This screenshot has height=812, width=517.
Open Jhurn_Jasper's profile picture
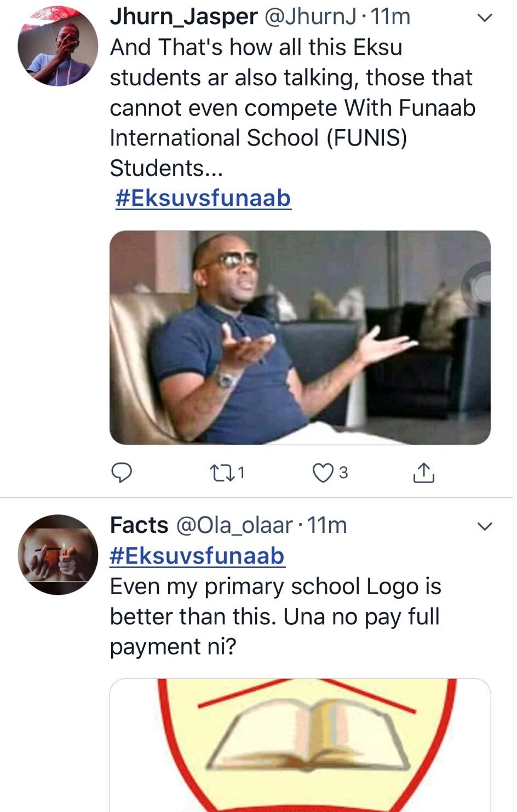point(58,46)
